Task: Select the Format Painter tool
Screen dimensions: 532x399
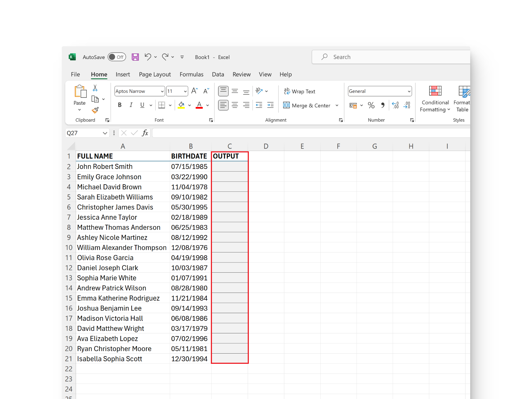Action: [x=95, y=110]
